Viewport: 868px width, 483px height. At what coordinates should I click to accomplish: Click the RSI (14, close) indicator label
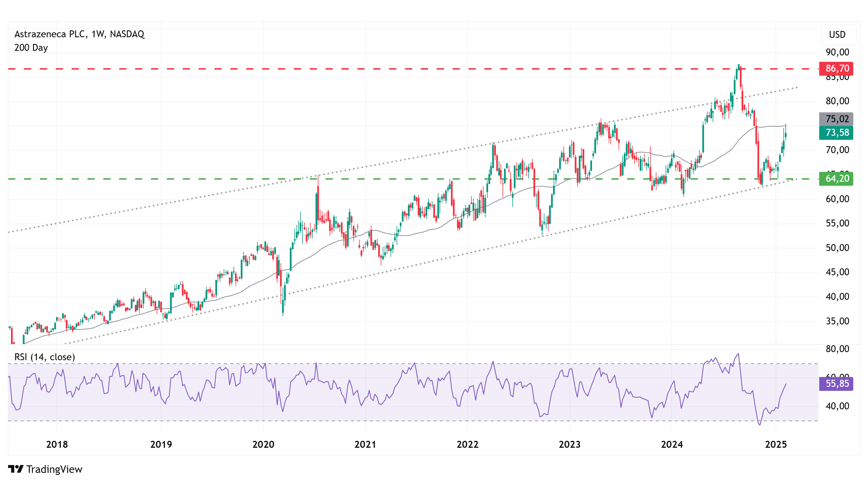[x=44, y=357]
